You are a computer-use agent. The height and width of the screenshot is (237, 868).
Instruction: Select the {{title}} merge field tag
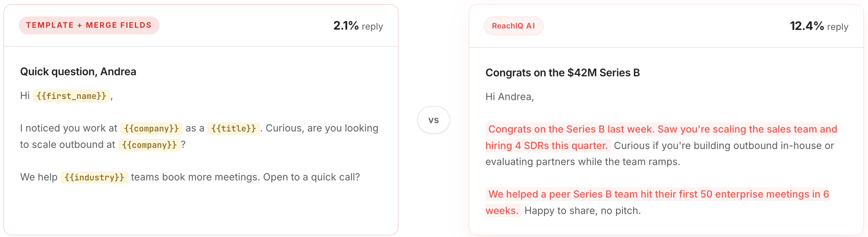[x=234, y=129]
